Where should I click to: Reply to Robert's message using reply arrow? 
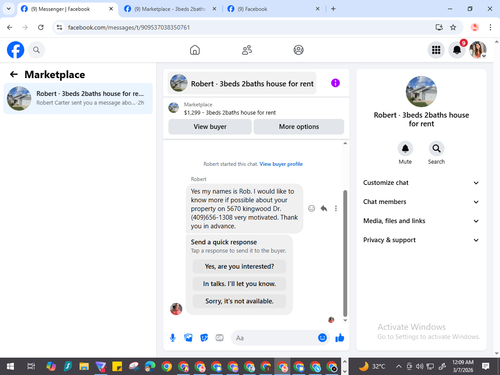click(x=324, y=208)
